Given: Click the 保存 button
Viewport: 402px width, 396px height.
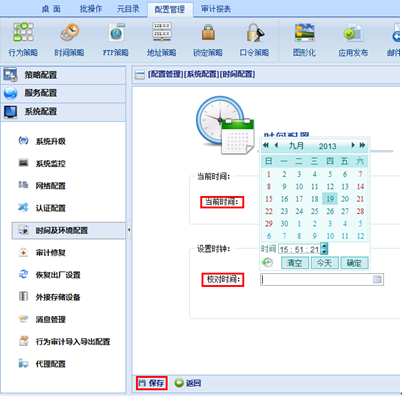Looking at the screenshot, I should (x=152, y=383).
